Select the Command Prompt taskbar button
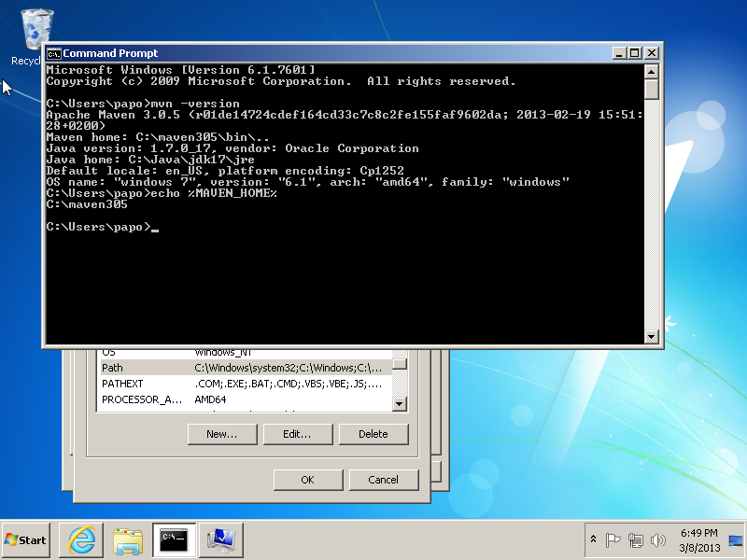Image resolution: width=747 pixels, height=560 pixels. click(x=174, y=540)
